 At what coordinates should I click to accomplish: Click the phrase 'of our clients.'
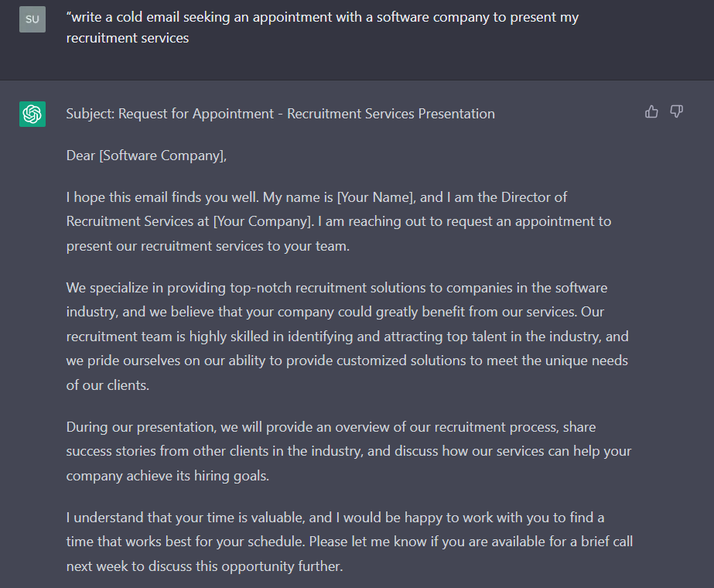[108, 385]
